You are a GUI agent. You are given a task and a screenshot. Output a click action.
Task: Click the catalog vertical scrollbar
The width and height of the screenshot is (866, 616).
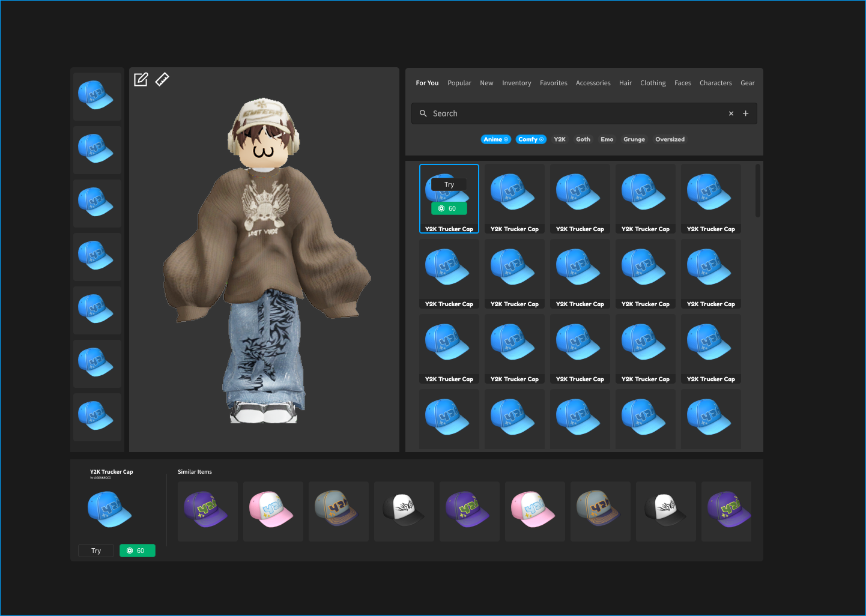pyautogui.click(x=758, y=191)
